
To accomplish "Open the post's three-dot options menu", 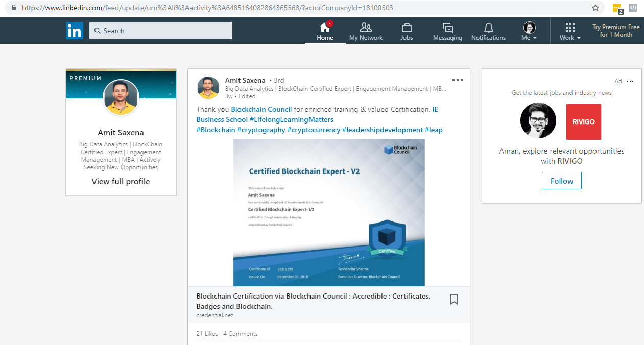I will coord(457,80).
